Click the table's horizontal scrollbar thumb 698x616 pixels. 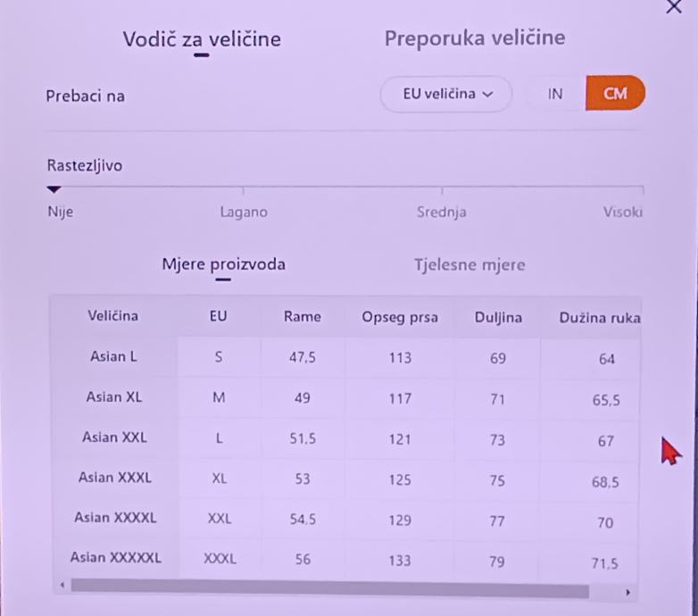[328, 589]
